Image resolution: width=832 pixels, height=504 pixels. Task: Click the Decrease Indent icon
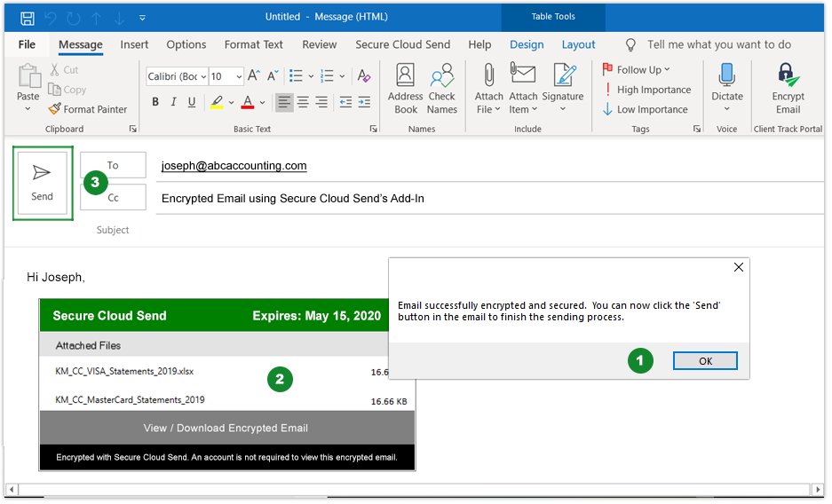(x=345, y=102)
